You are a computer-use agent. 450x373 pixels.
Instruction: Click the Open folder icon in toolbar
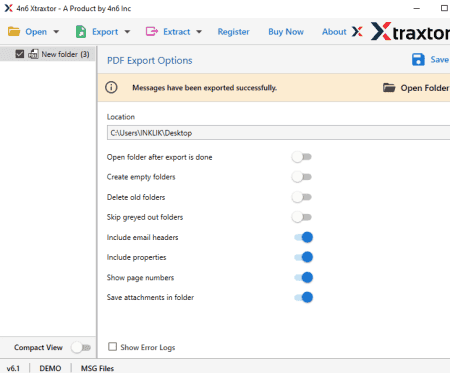click(14, 32)
